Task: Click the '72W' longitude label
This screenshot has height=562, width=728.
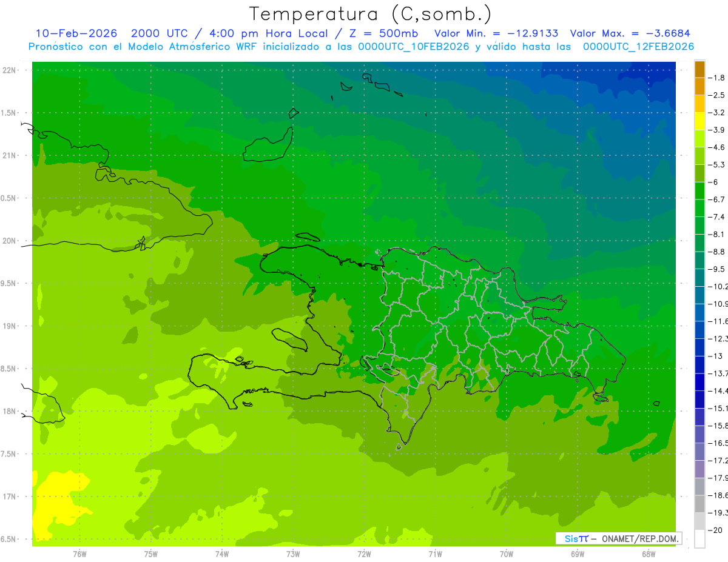Action: (364, 554)
